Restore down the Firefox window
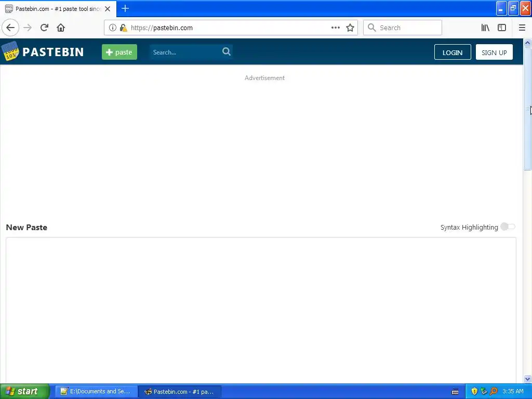The image size is (532, 399). point(513,8)
